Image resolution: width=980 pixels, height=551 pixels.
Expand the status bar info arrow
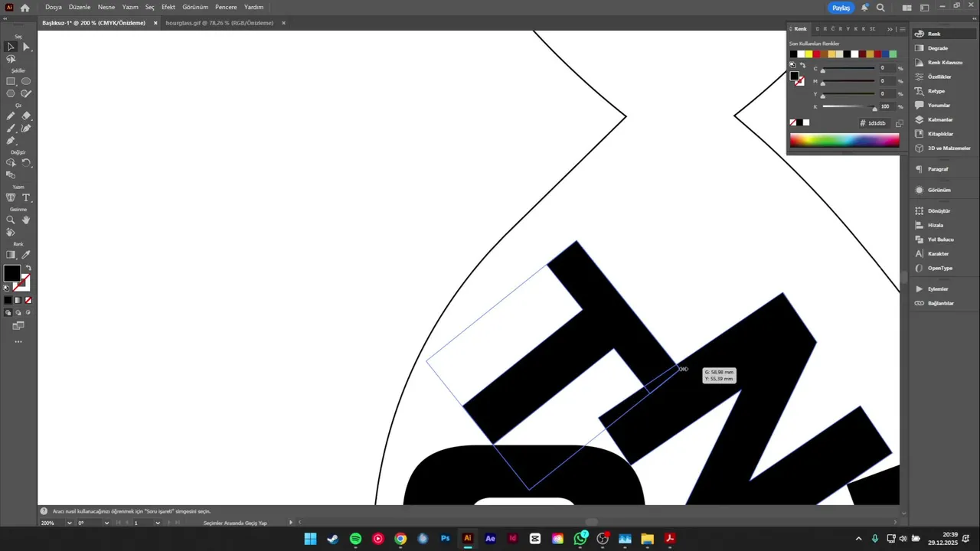coord(290,523)
